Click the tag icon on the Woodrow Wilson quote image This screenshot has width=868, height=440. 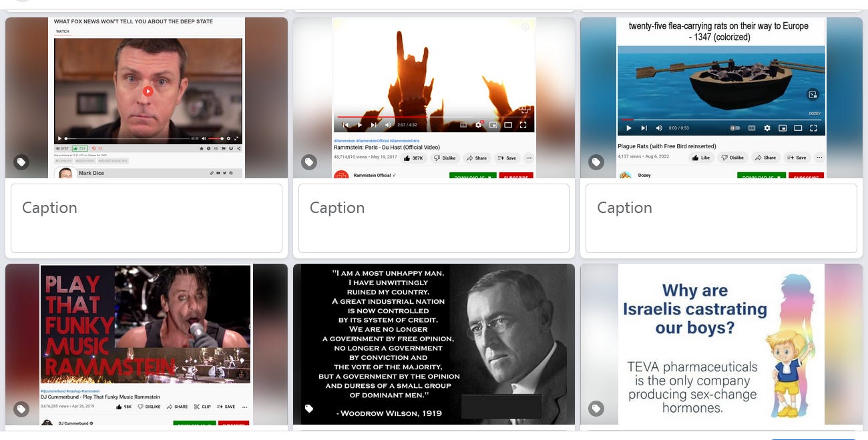(x=309, y=409)
